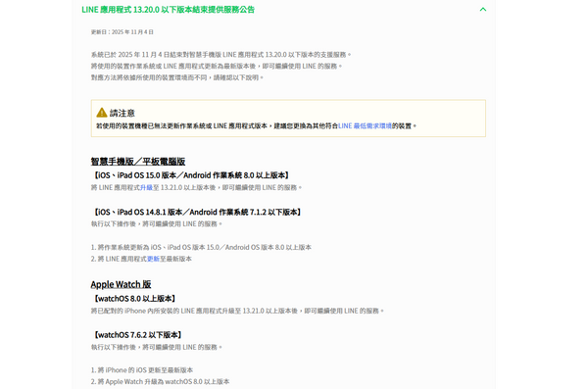This screenshot has height=389, width=588.
Task: Click the first paragraph about support ending 11 月 4 日
Action: coord(220,55)
